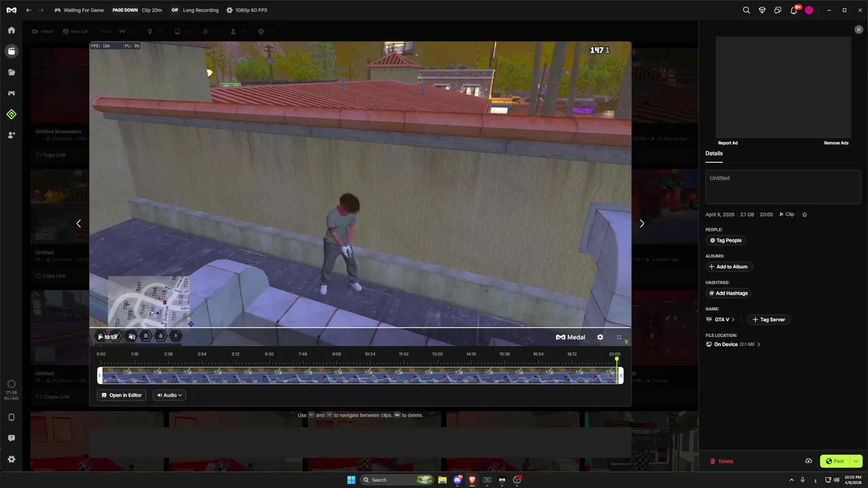Open the player settings gear next to Medal
The width and height of the screenshot is (868, 488).
click(x=600, y=337)
